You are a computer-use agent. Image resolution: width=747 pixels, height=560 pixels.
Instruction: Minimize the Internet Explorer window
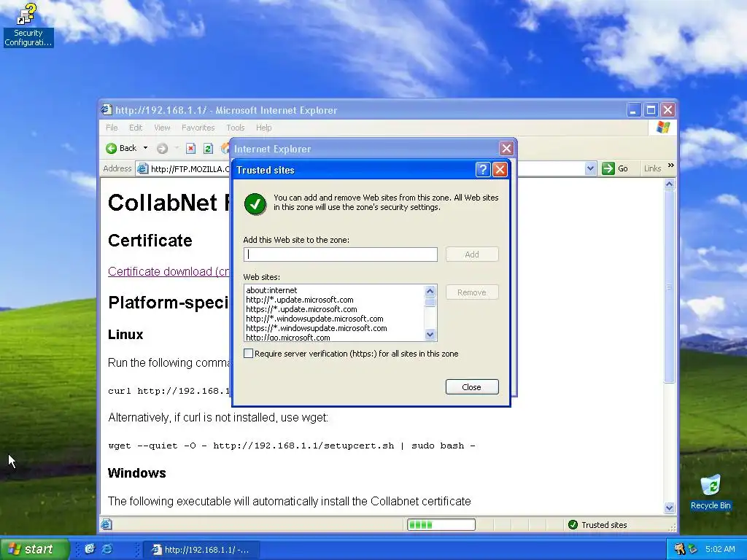633,110
